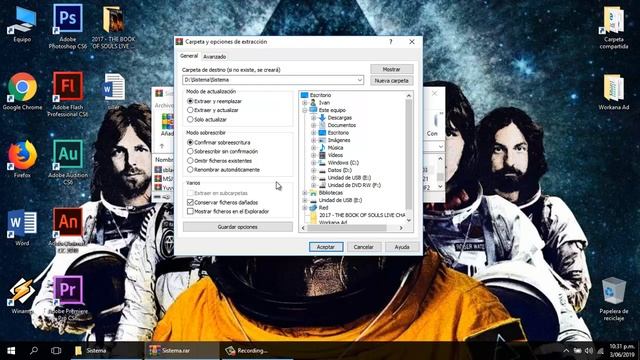Open Task View from taskbar

pos(56,351)
